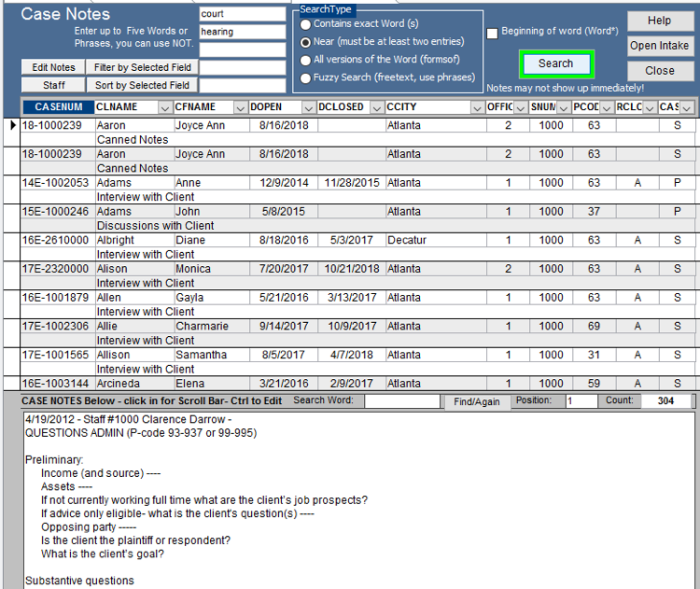Screen dimensions: 700x589
Task: Click the green Search button
Action: [x=555, y=63]
